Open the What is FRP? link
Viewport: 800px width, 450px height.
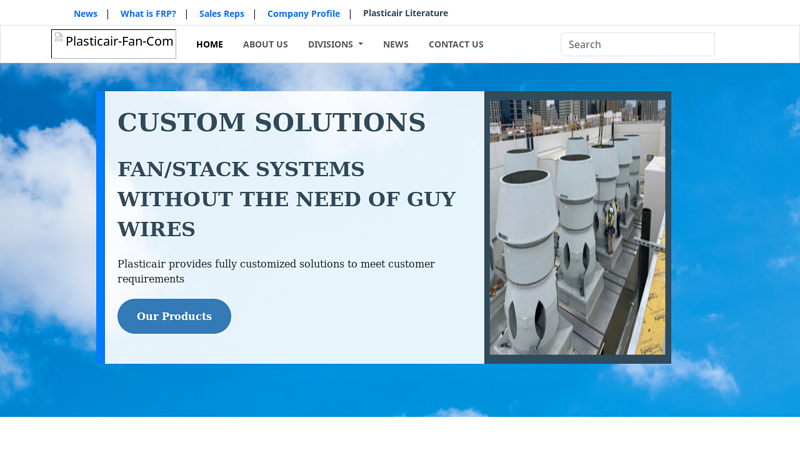pyautogui.click(x=148, y=14)
